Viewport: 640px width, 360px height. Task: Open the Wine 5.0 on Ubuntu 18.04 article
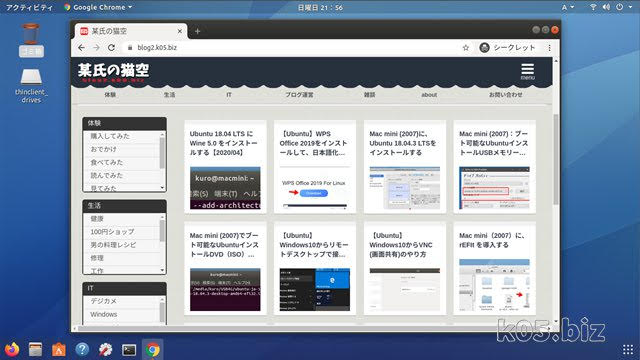[x=225, y=167]
